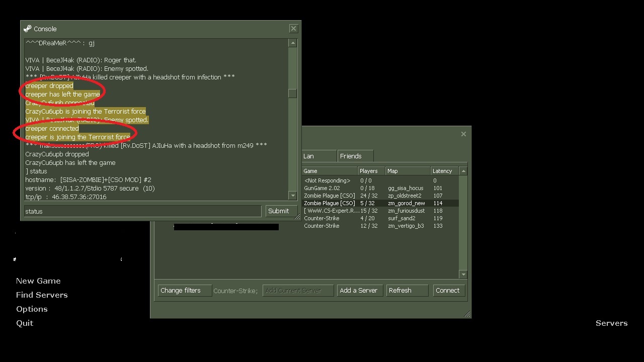The height and width of the screenshot is (362, 644).
Task: Refresh the server list
Action: pyautogui.click(x=407, y=291)
